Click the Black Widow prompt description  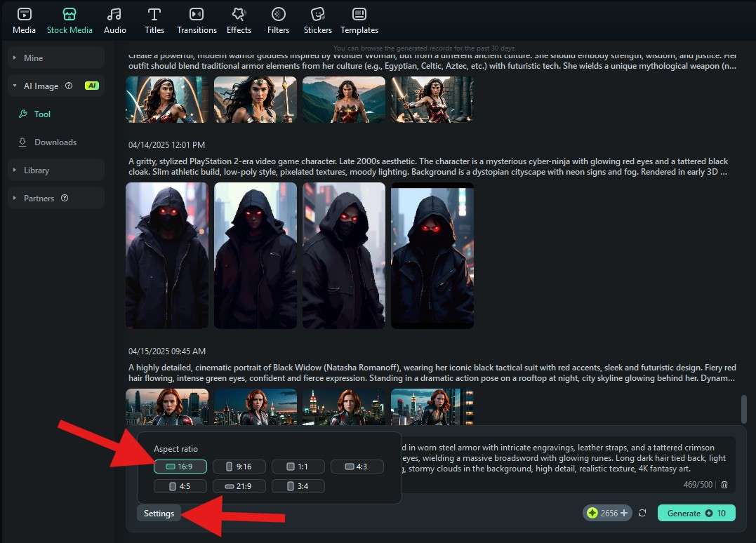(x=432, y=373)
